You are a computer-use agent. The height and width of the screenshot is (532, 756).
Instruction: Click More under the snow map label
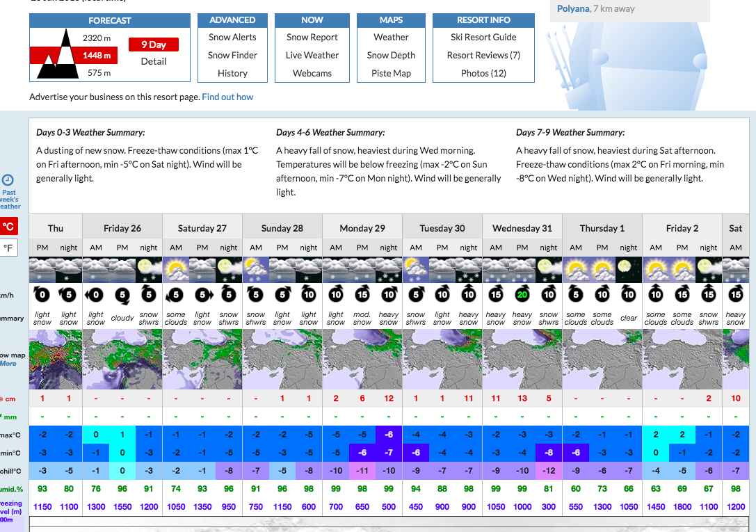click(8, 363)
